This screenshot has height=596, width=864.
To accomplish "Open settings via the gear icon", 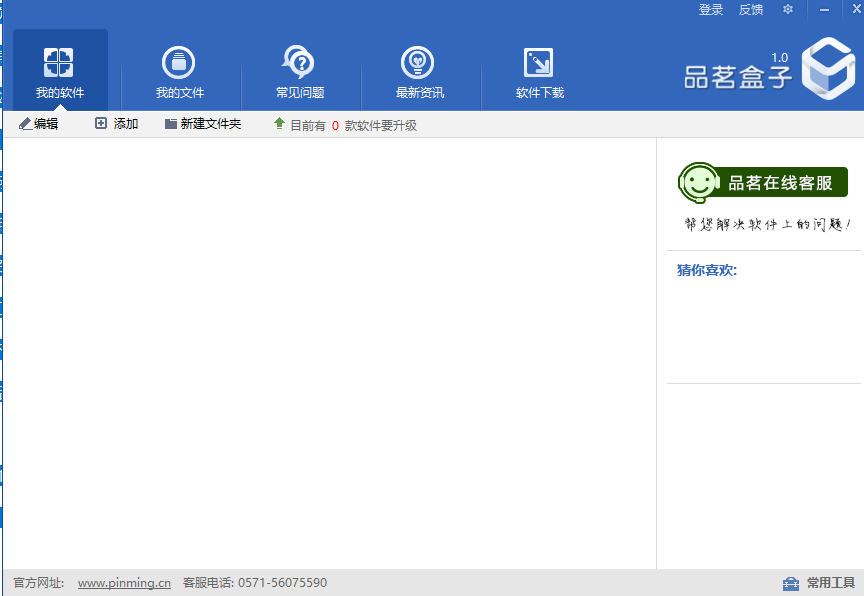I will (x=788, y=9).
